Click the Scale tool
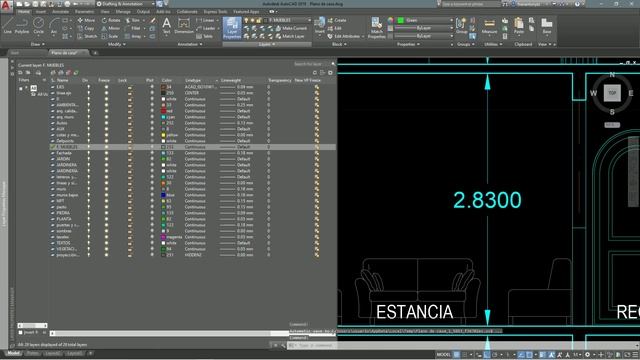Viewport: 640px width, 360px height. coord(110,36)
